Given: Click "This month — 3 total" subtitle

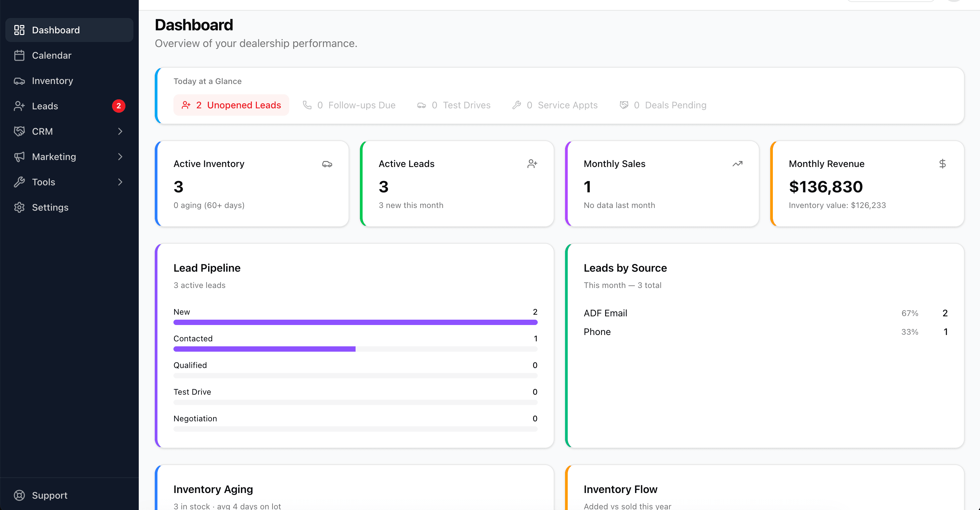Looking at the screenshot, I should (x=622, y=285).
